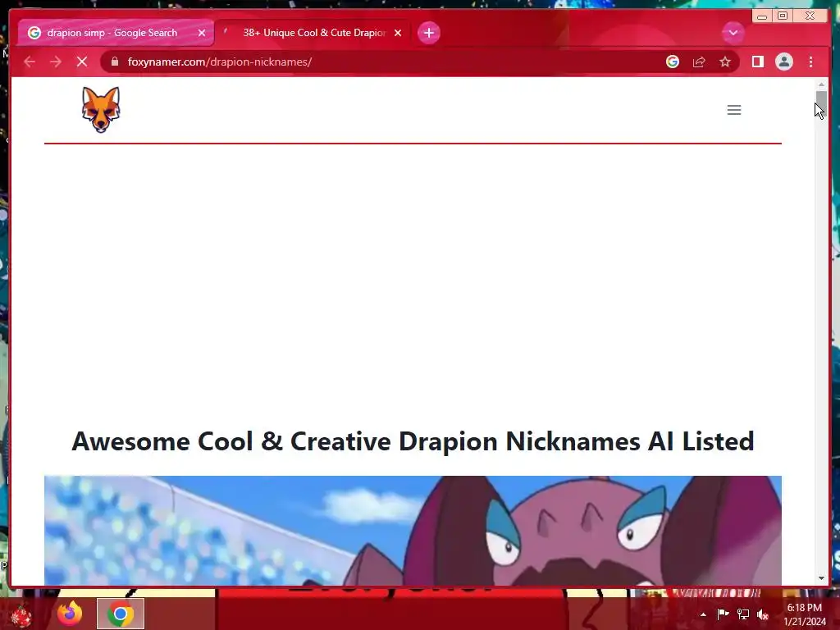The width and height of the screenshot is (840, 630).
Task: Close the Drapion nicknames tab
Action: tap(398, 33)
